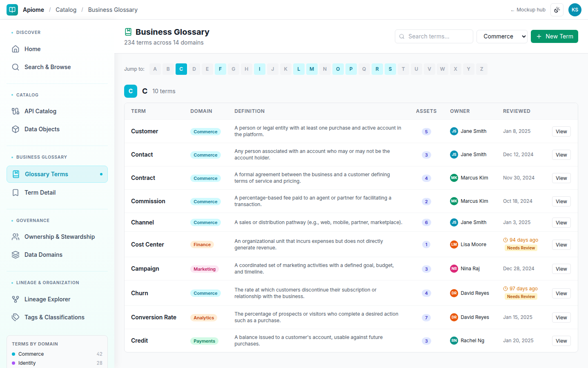Image resolution: width=588 pixels, height=368 pixels.
Task: Click the Lineage Explorer nodes icon
Action: click(x=16, y=299)
